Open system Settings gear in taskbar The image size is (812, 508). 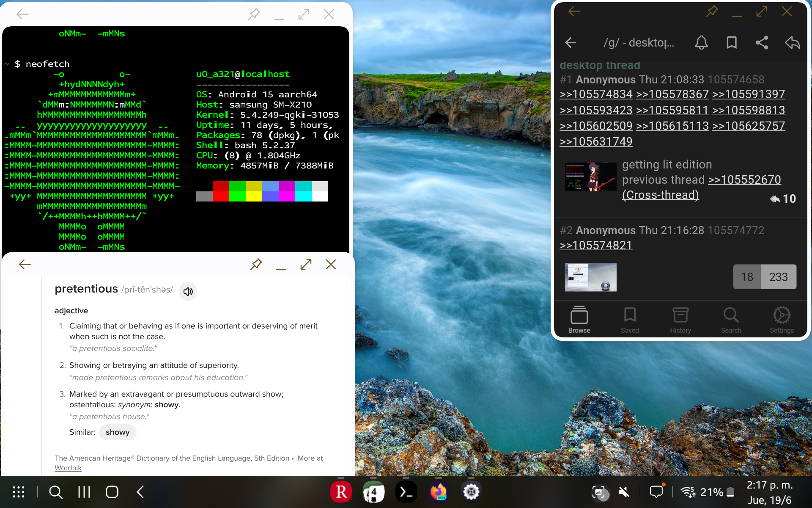coord(471,492)
